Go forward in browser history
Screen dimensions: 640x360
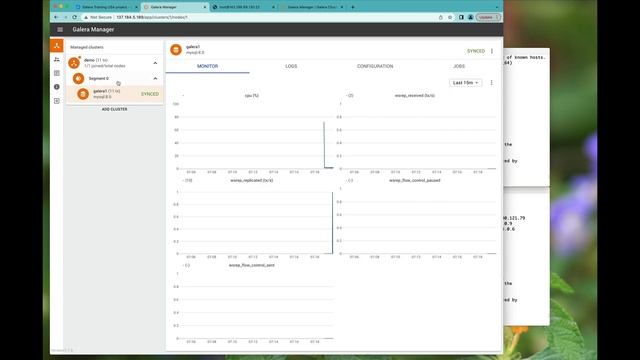click(x=65, y=17)
